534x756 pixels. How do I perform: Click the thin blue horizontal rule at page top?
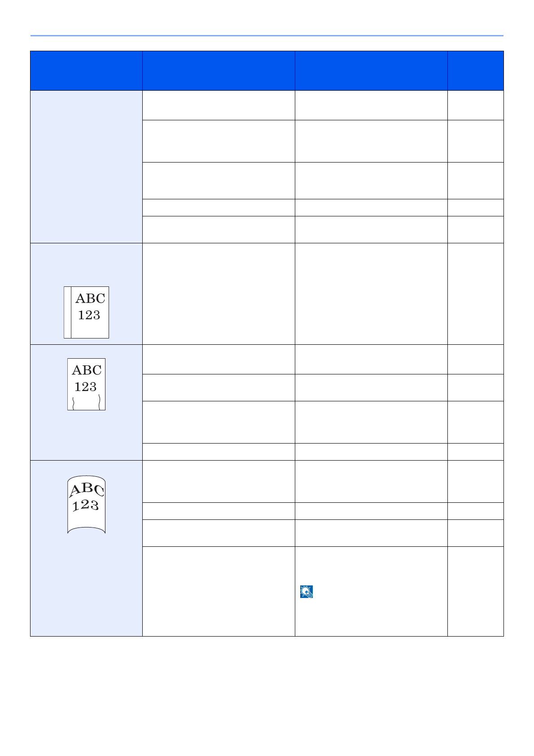pyautogui.click(x=267, y=35)
